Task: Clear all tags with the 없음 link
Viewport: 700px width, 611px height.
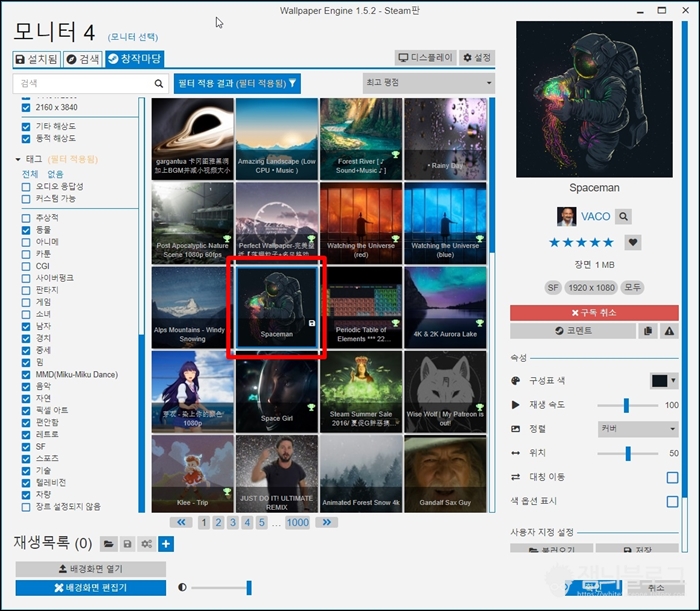Action: [55, 174]
